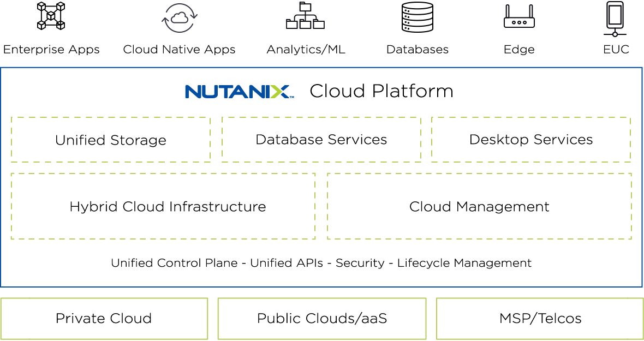Image resolution: width=644 pixels, height=341 pixels.
Task: Click the 'Cloud Native Apps' label
Action: tap(180, 50)
